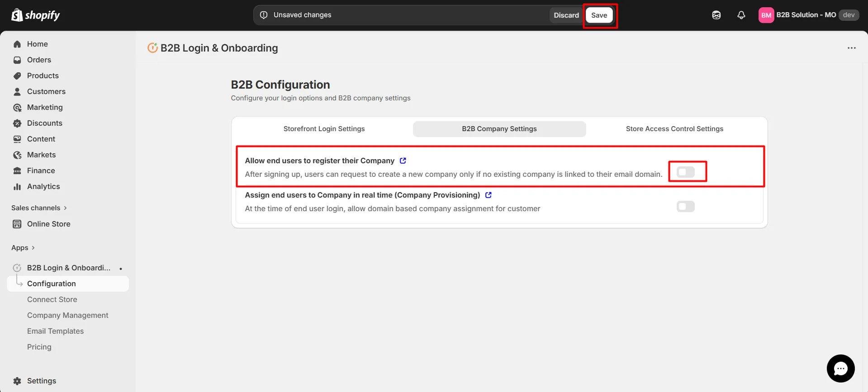868x392 pixels.
Task: Open Email Templates submenu item
Action: pos(55,331)
